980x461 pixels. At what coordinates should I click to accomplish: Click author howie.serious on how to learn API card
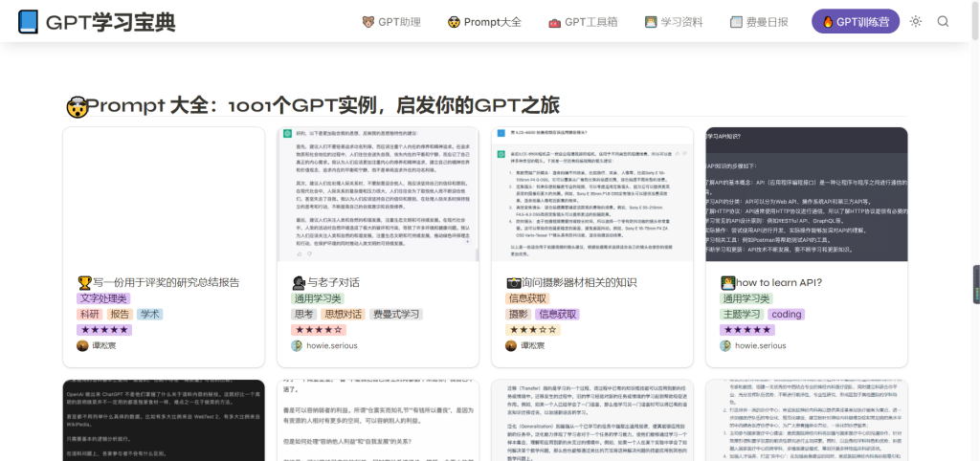[x=761, y=345]
